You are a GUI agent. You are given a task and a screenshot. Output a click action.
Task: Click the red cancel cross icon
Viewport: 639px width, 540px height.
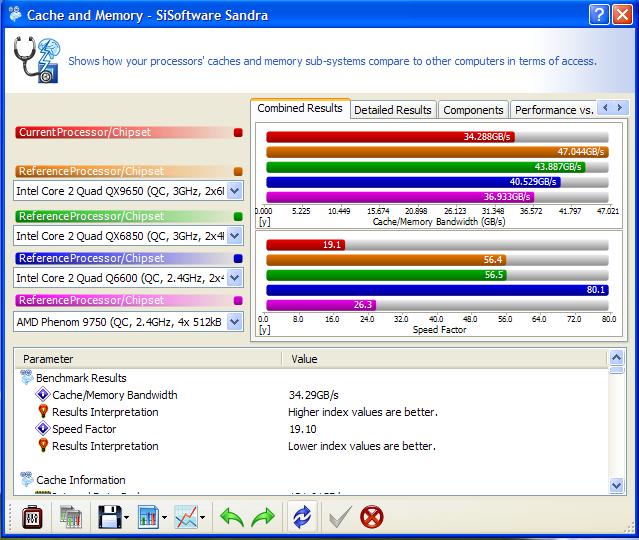(372, 517)
